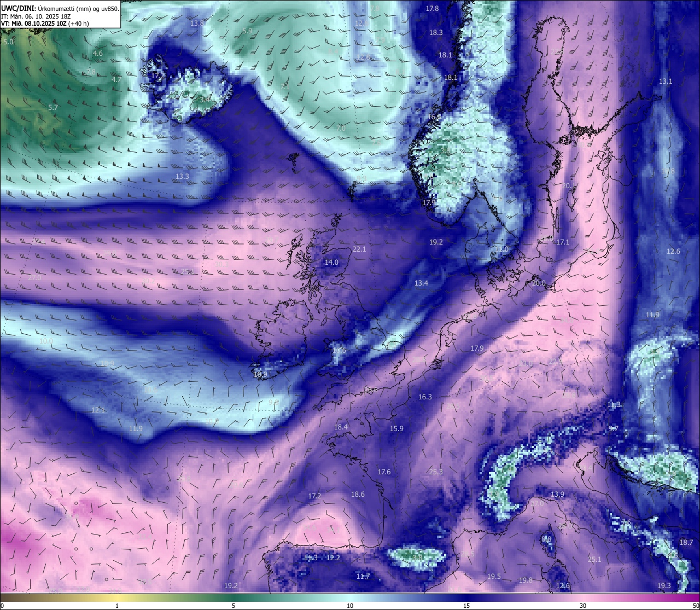700x610 pixels.
Task: Click the 10.9 value off southwest Ireland
Action: [260, 375]
